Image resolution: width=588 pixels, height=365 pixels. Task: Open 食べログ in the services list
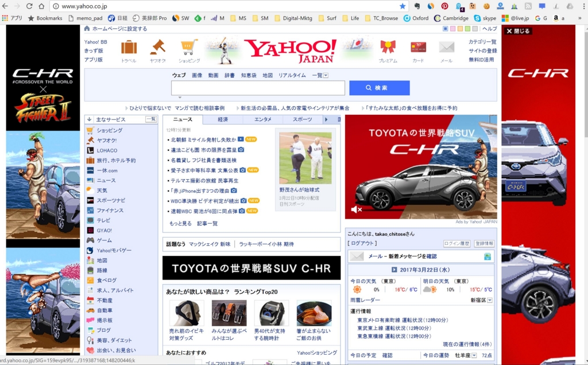(x=106, y=280)
